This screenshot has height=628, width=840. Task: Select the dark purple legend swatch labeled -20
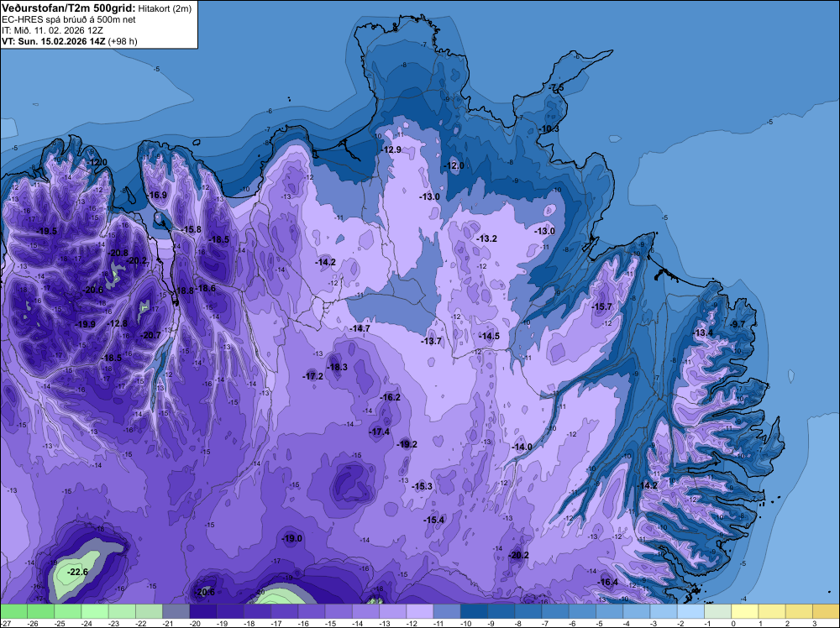pyautogui.click(x=203, y=611)
